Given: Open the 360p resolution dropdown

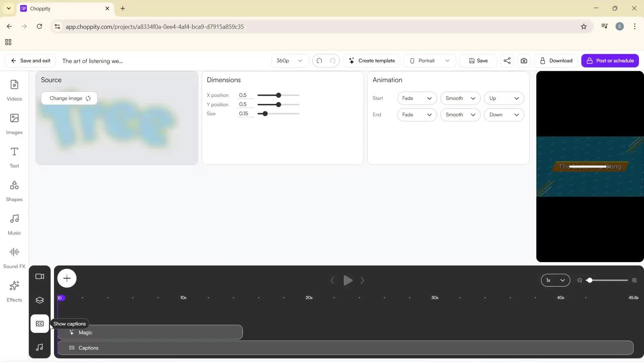Looking at the screenshot, I should click(289, 61).
